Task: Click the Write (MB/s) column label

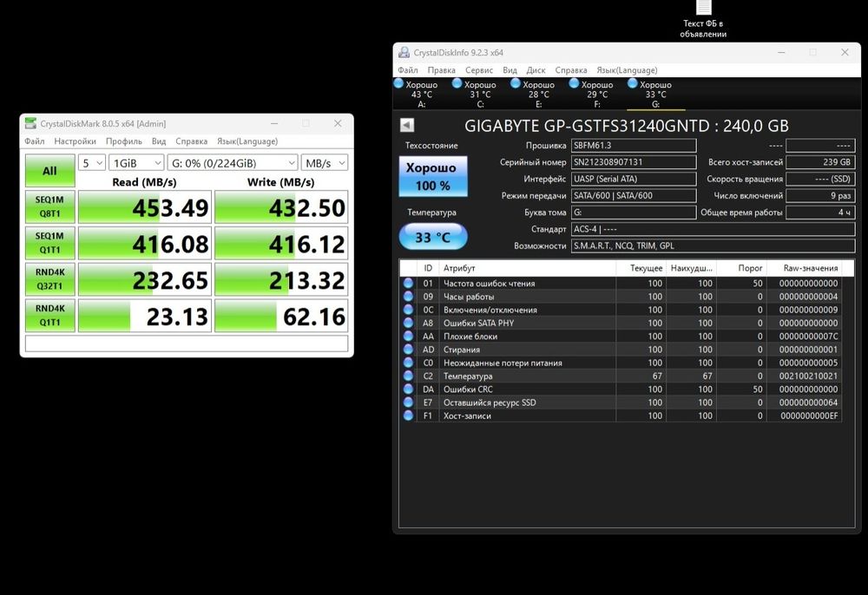Action: coord(280,182)
